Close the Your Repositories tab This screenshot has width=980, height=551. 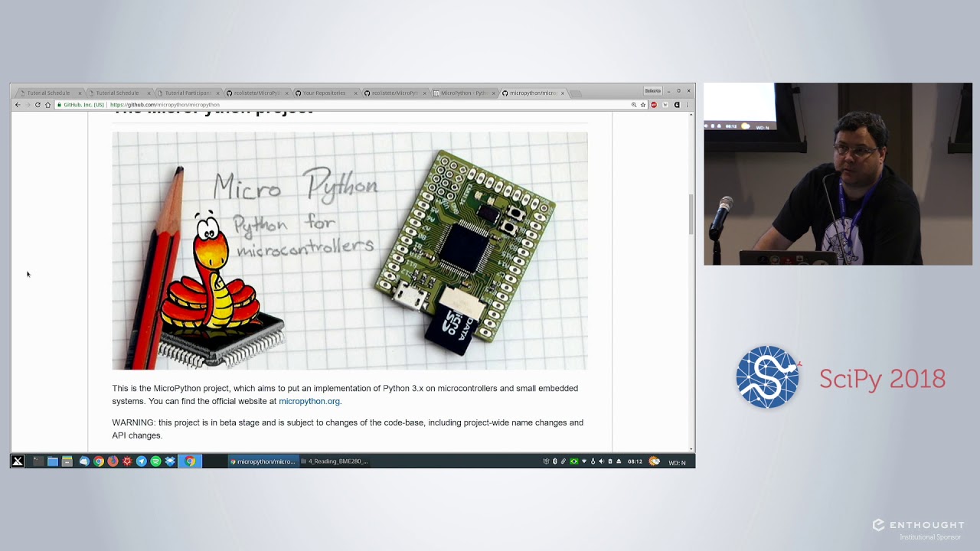(355, 93)
